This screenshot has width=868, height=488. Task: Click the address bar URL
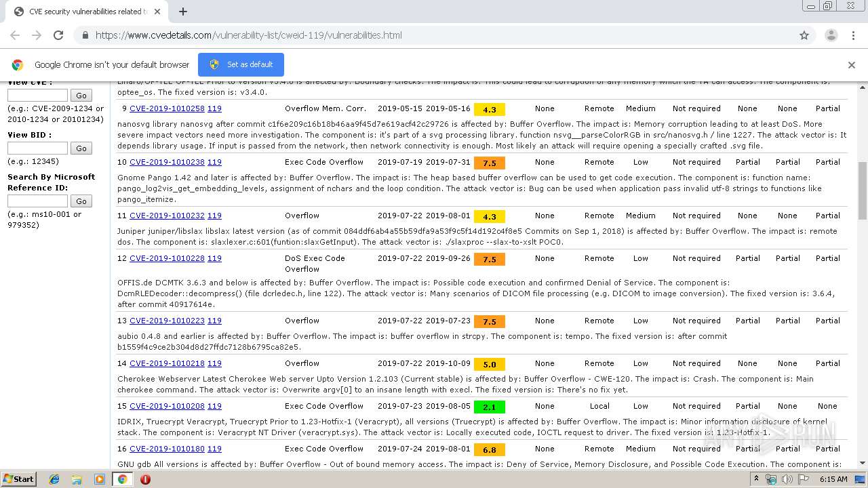248,35
